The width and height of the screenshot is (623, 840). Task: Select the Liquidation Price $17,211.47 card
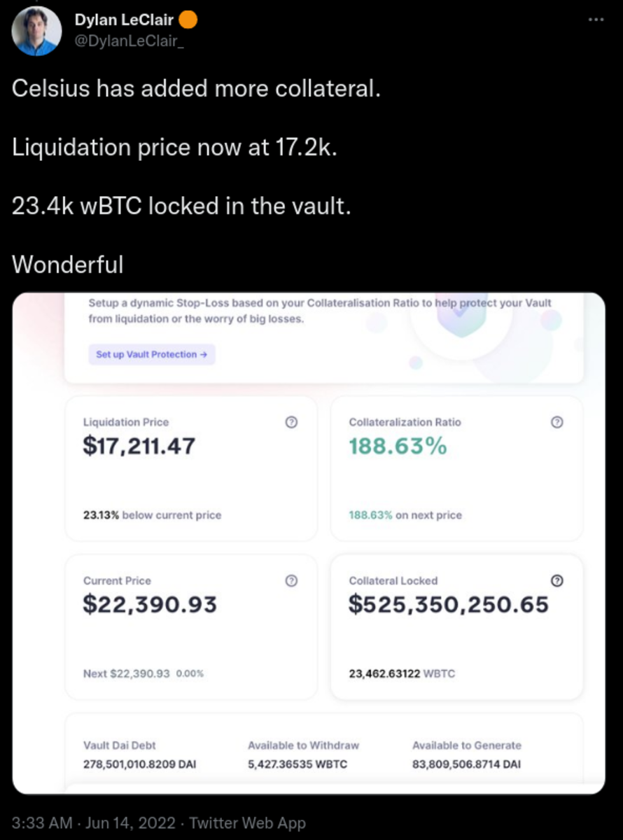coord(191,468)
